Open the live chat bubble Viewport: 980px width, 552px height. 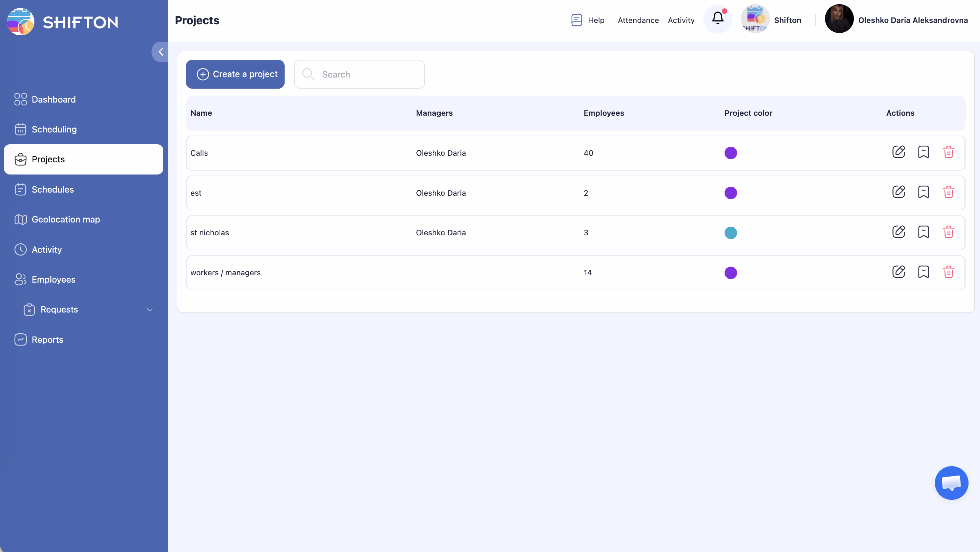click(951, 483)
